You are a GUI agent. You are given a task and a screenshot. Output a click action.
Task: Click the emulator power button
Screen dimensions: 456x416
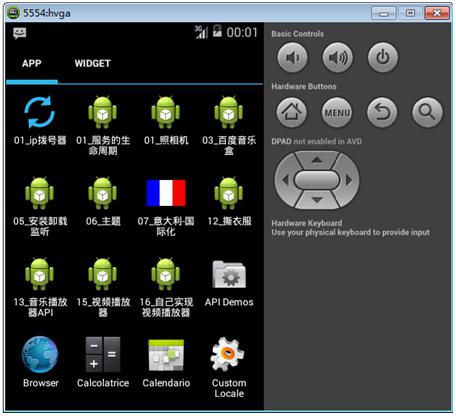383,57
